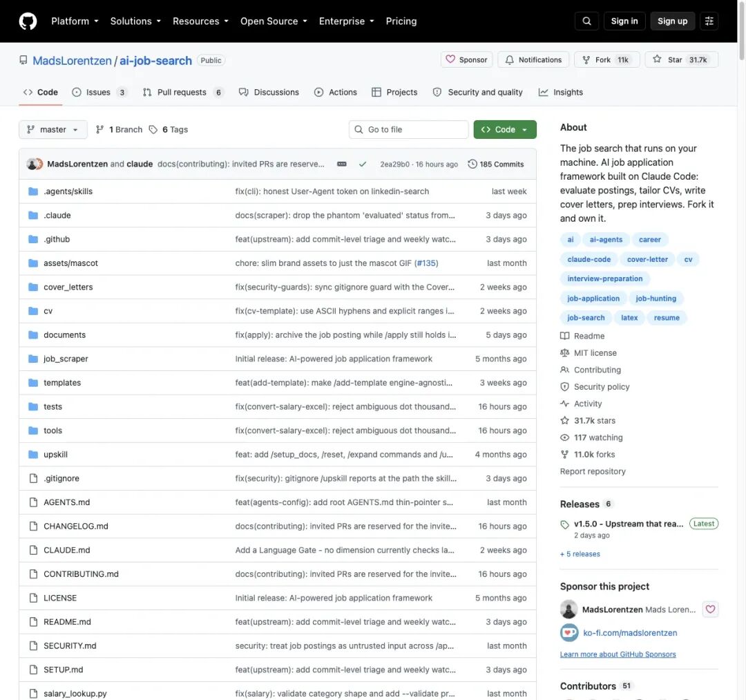This screenshot has height=700, width=746.
Task: Click Sign up
Action: click(672, 21)
